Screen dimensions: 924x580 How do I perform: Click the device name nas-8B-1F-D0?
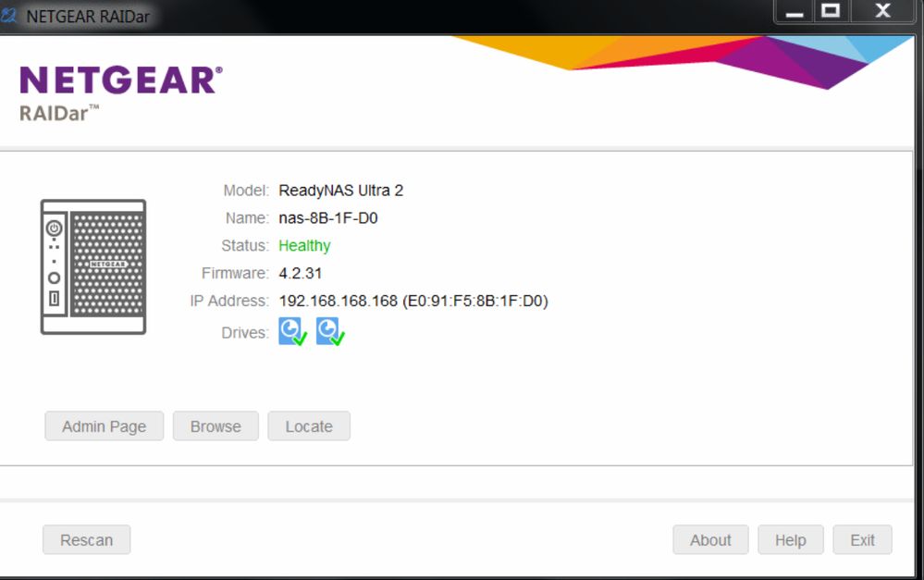tap(328, 218)
